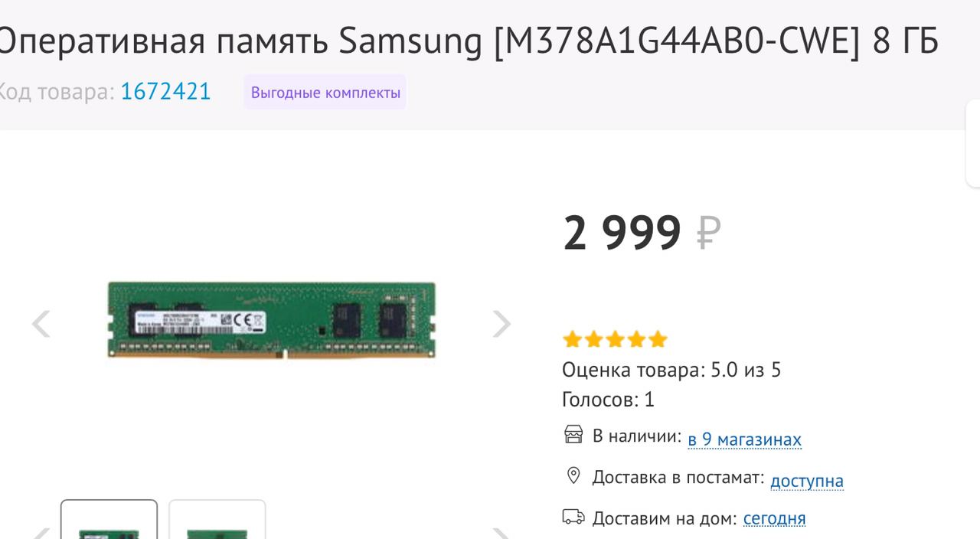The width and height of the screenshot is (980, 539).
Task: Click the Голосов: 1 vote count
Action: [x=608, y=400]
